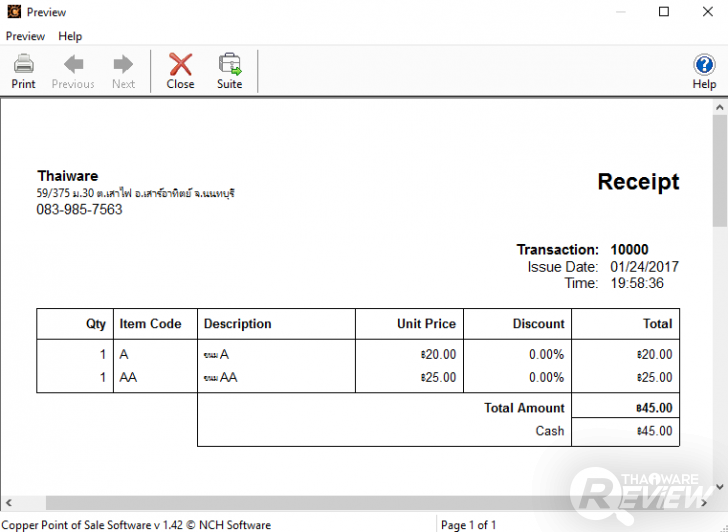Go to the Next page
The image size is (728, 532).
click(123, 71)
